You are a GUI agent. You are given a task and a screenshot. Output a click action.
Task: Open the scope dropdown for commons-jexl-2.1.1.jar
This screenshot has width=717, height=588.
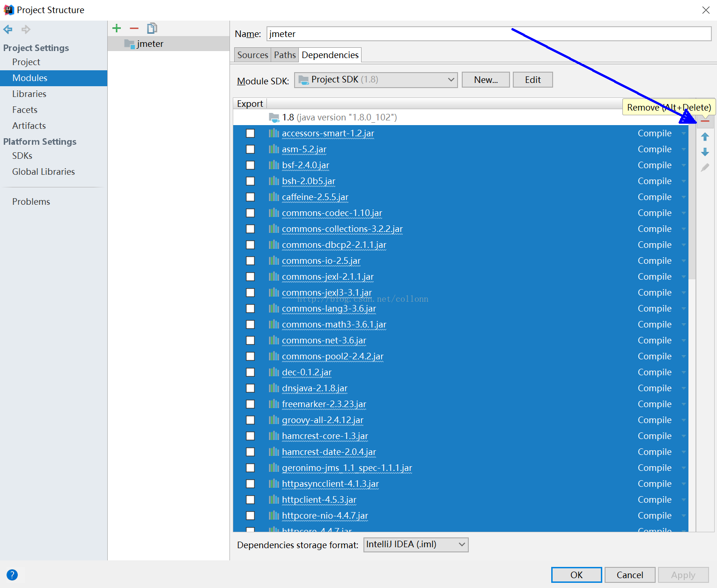[x=683, y=277]
